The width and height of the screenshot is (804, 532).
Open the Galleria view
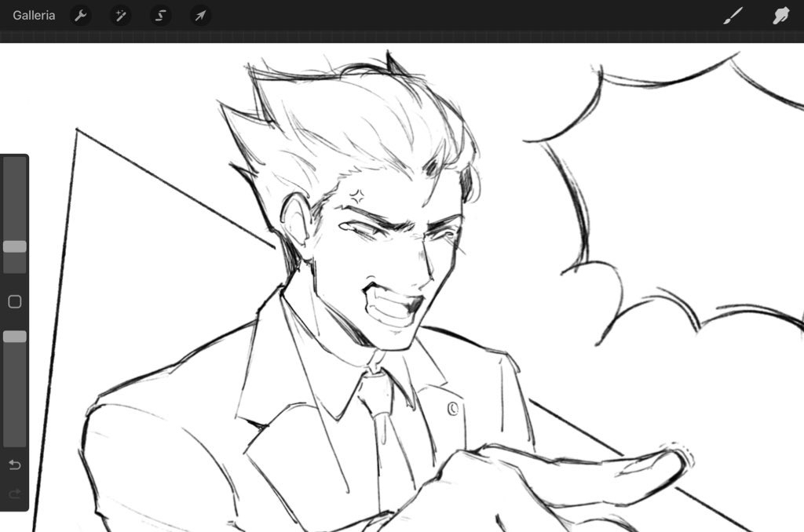point(34,15)
